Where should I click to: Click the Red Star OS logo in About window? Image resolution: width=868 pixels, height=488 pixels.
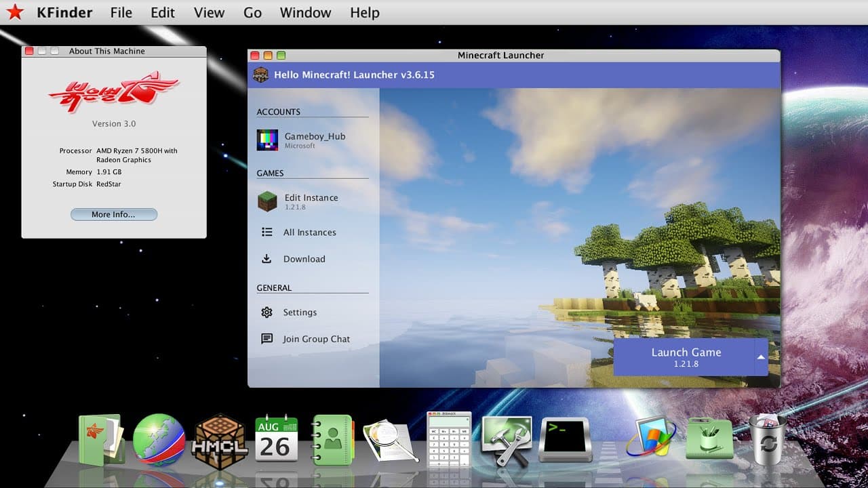coord(114,91)
